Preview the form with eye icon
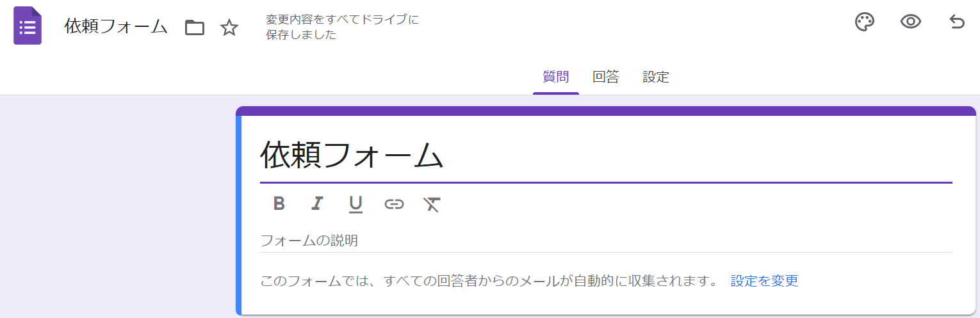980x318 pixels. click(x=910, y=22)
